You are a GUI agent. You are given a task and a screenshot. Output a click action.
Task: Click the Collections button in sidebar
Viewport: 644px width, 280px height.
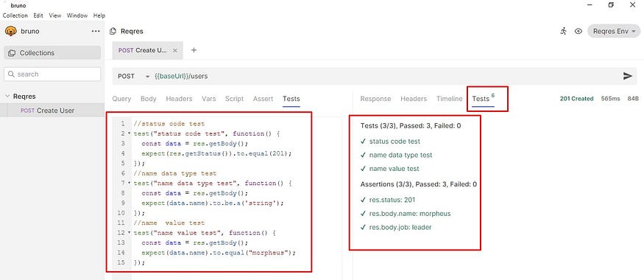point(52,53)
